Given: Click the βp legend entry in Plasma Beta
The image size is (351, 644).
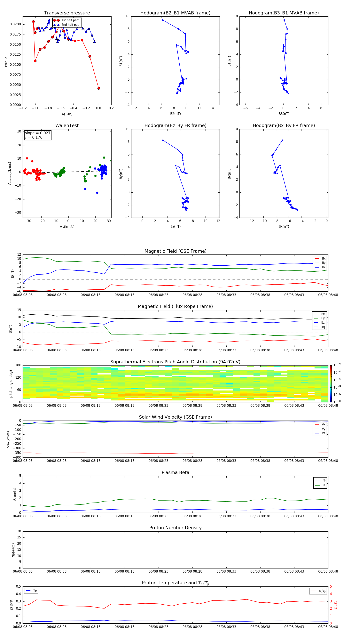Looking at the screenshot, I should click(x=320, y=480).
